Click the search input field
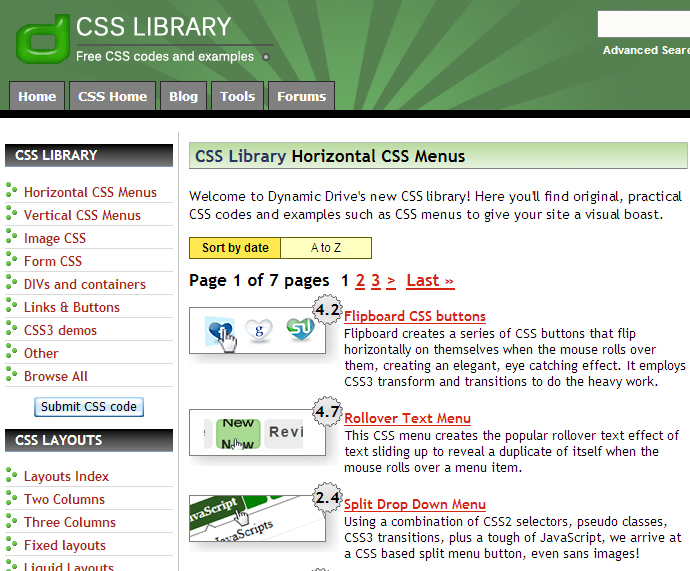This screenshot has width=690, height=571. click(643, 24)
